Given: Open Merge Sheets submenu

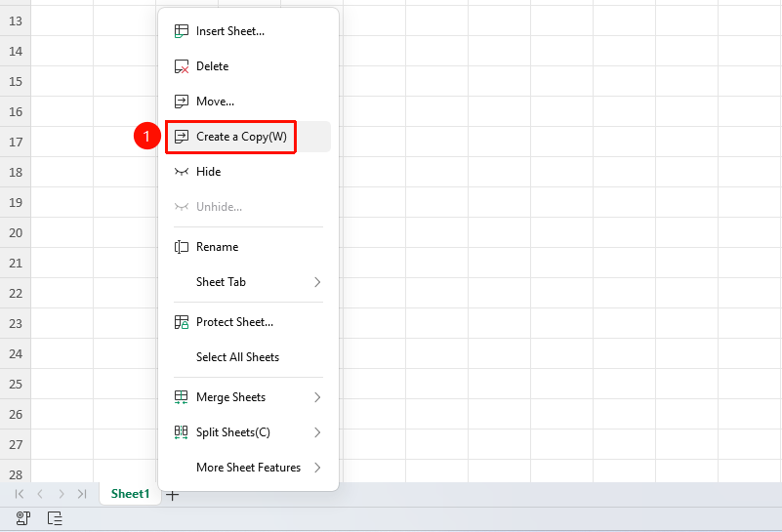Looking at the screenshot, I should click(x=248, y=397).
